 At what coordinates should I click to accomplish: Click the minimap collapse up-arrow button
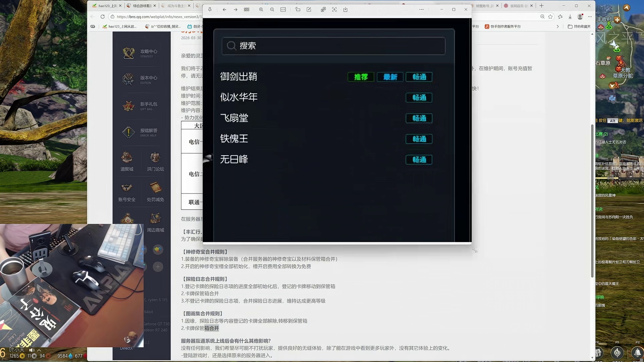(627, 7)
